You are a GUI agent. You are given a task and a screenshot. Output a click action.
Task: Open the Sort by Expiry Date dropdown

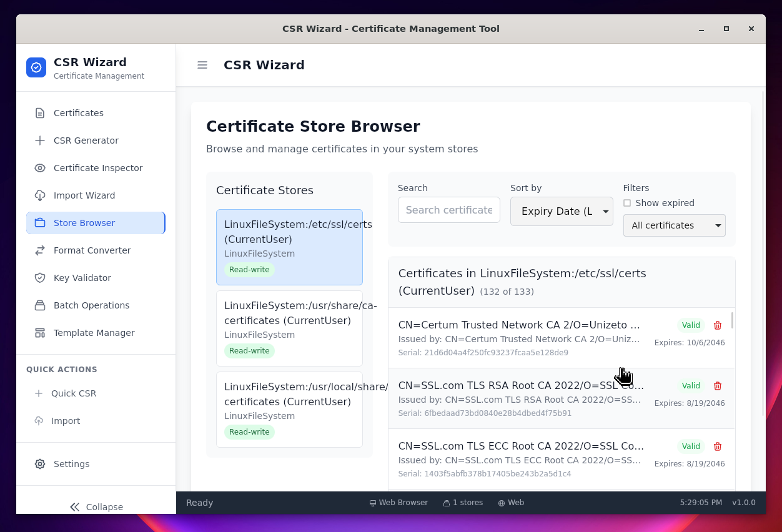click(562, 211)
